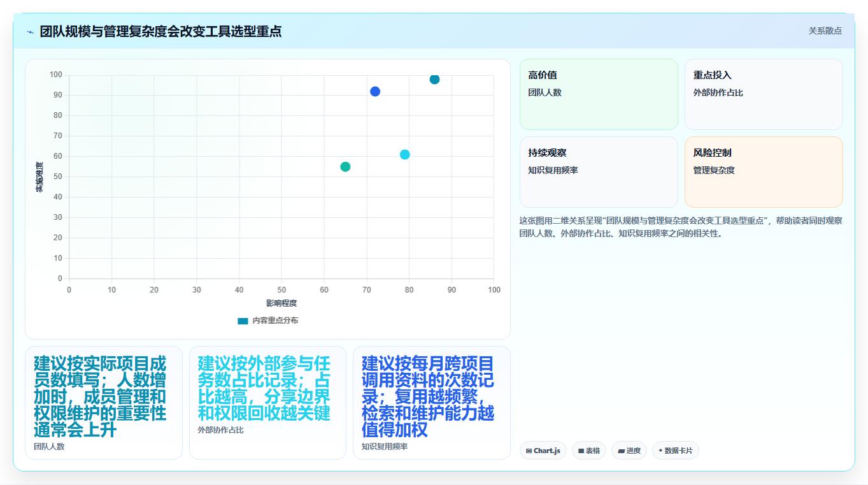
Task: Open the 重点投入 外部协作占比 card
Action: click(764, 94)
